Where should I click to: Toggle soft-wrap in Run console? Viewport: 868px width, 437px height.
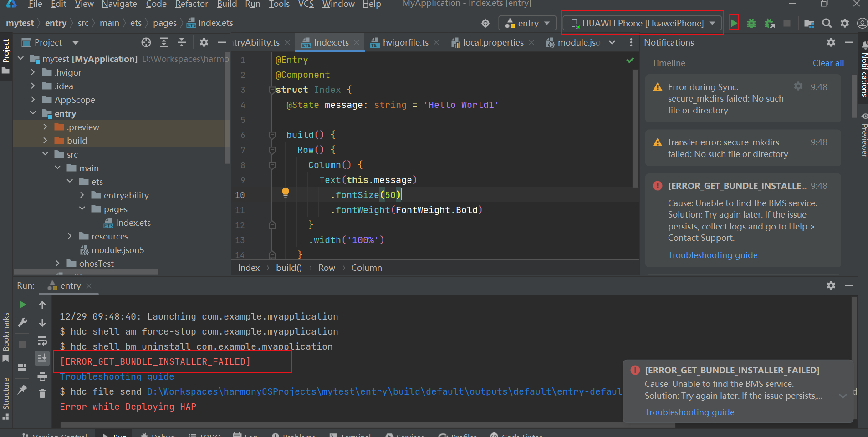[x=42, y=340]
